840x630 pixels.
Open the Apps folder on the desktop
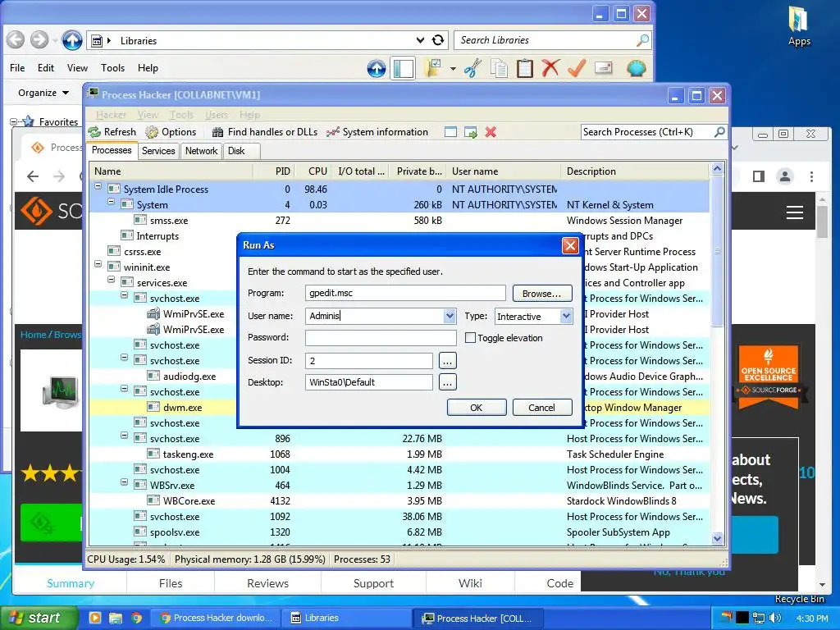799,25
